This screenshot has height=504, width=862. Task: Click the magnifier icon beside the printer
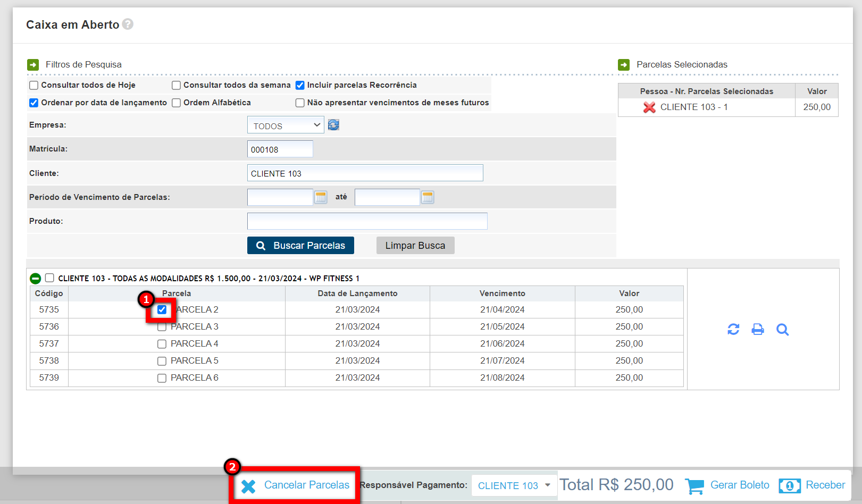pyautogui.click(x=782, y=330)
